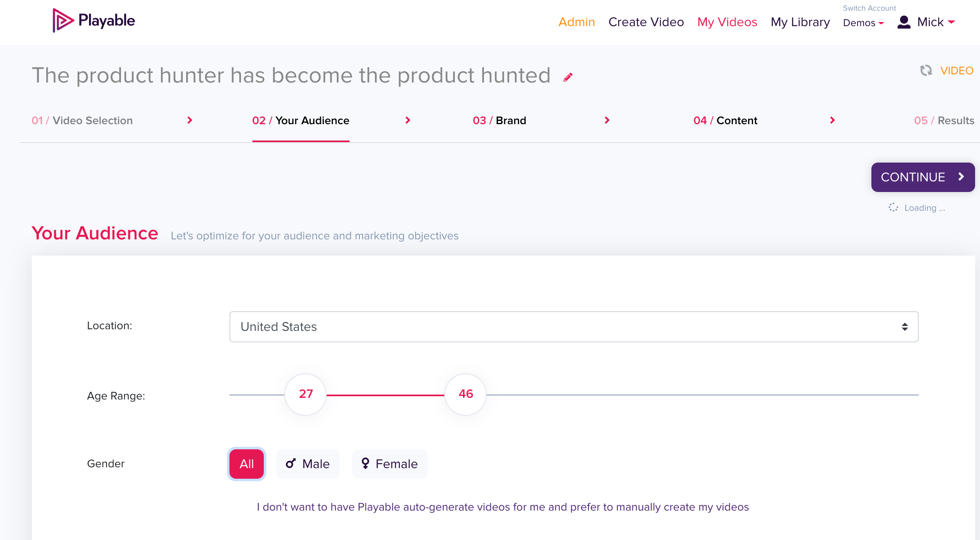
Task: Click the refresh video icon
Action: [x=926, y=71]
